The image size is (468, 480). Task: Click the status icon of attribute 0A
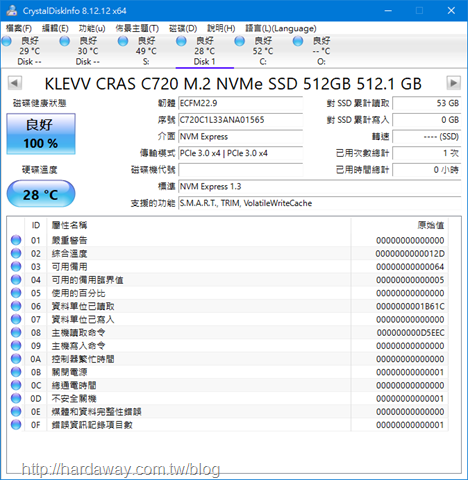point(16,359)
